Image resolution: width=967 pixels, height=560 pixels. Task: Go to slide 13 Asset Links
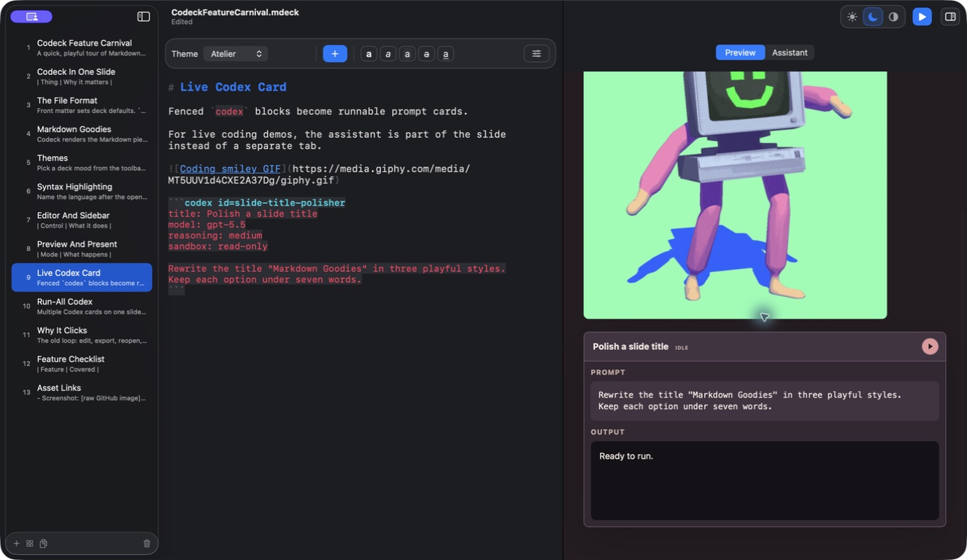click(82, 392)
